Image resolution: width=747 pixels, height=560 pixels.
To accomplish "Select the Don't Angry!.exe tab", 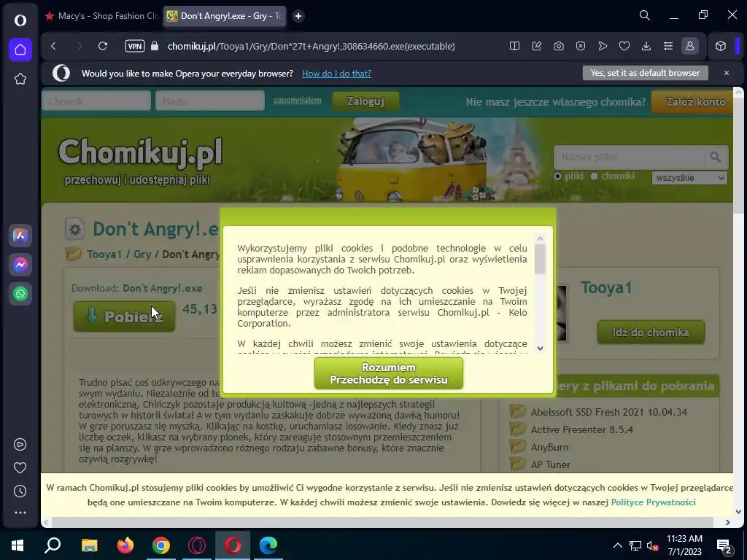I will (x=225, y=16).
